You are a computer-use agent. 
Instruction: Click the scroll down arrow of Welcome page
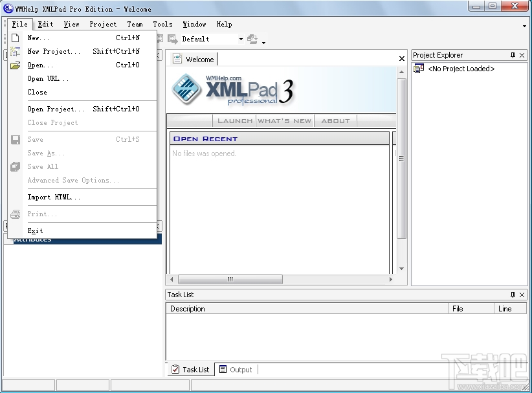[x=401, y=269]
